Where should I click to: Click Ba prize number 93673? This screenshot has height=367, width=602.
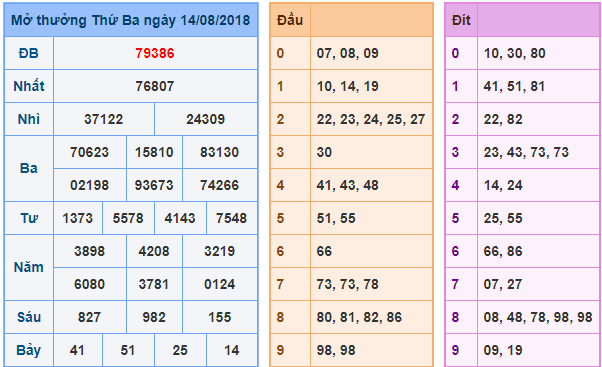click(x=154, y=185)
